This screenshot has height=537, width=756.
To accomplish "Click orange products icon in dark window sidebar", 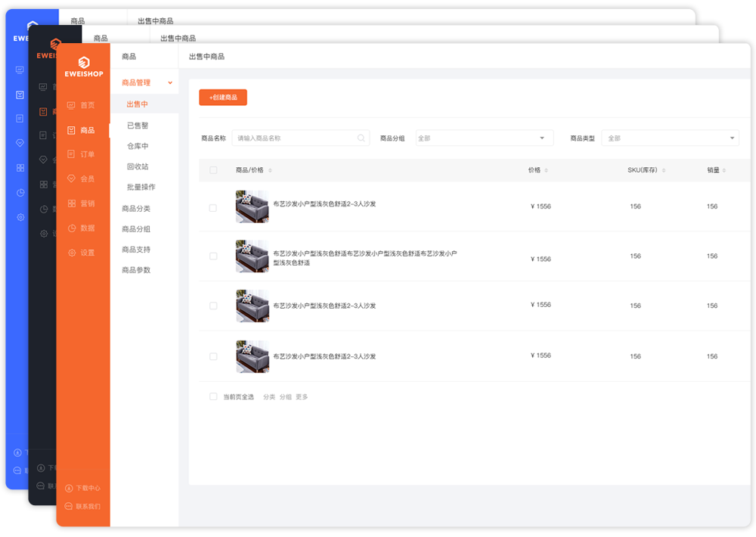I will click(43, 112).
